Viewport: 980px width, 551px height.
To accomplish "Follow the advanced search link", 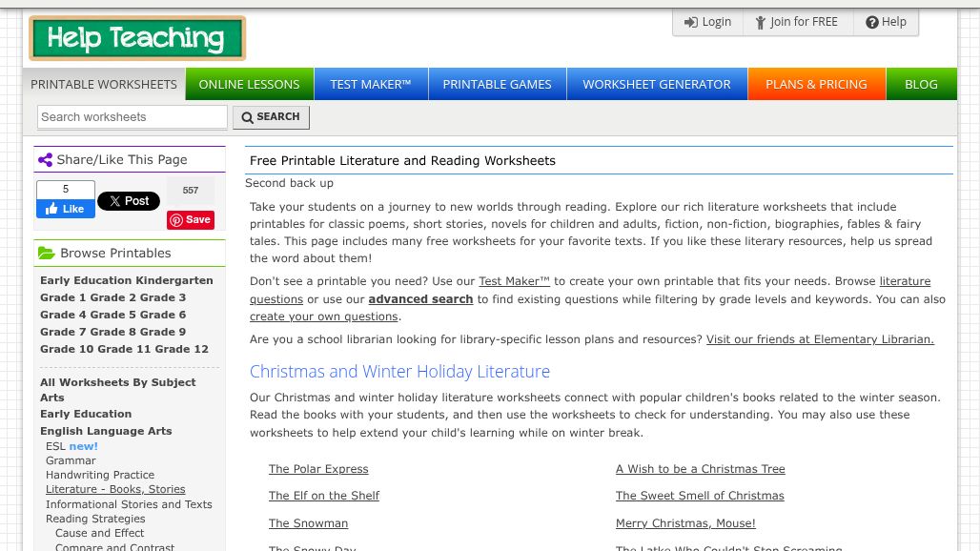I will pyautogui.click(x=420, y=298).
